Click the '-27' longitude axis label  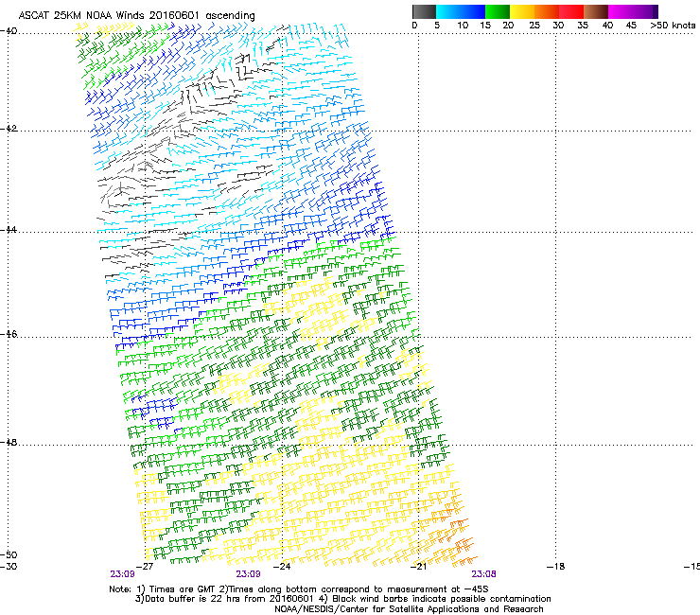coord(145,567)
